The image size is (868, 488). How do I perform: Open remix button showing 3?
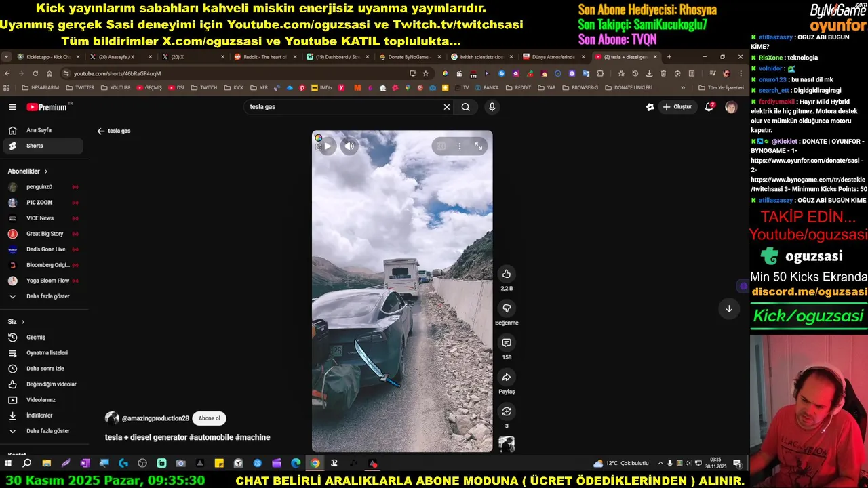tap(507, 411)
